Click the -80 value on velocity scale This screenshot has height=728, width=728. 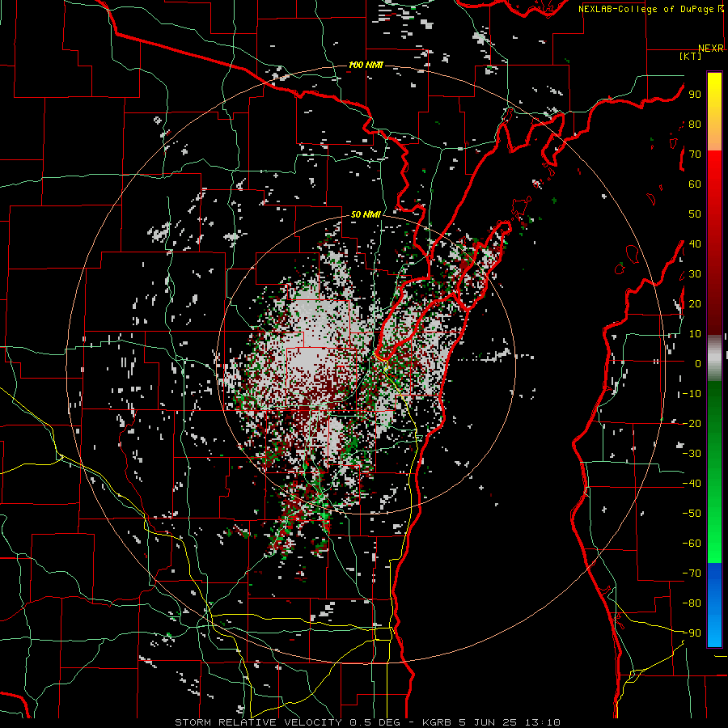692,603
